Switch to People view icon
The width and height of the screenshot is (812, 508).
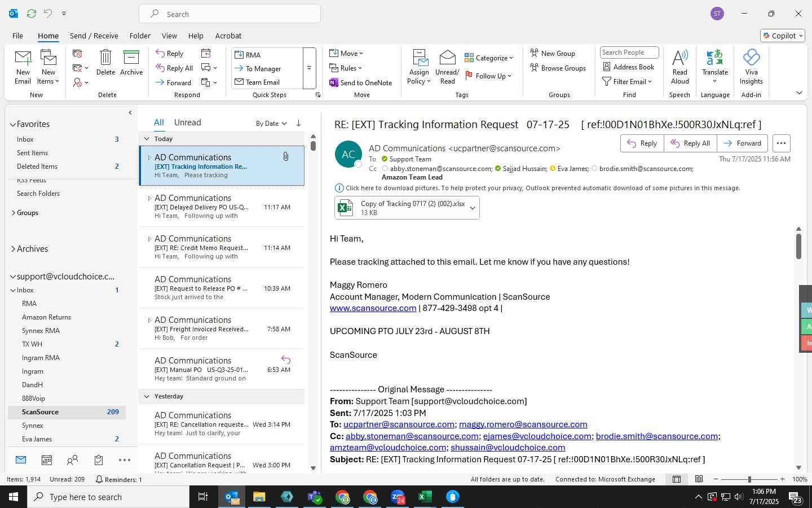tap(73, 461)
